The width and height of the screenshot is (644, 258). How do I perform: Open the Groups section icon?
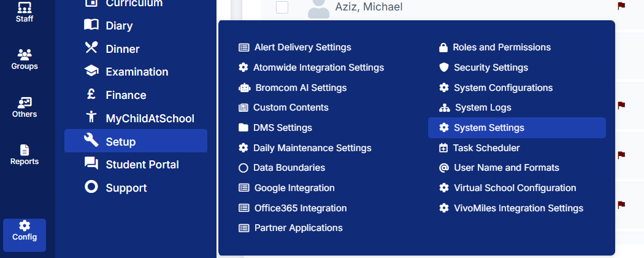(25, 55)
